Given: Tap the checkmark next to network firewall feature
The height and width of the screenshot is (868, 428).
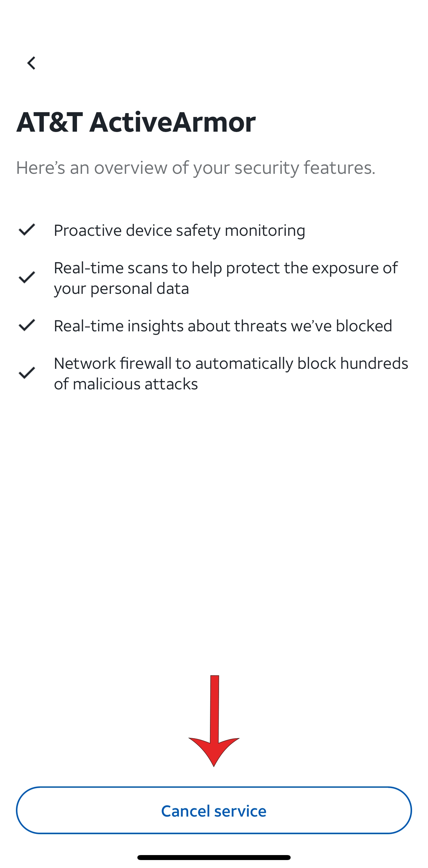Looking at the screenshot, I should click(27, 373).
